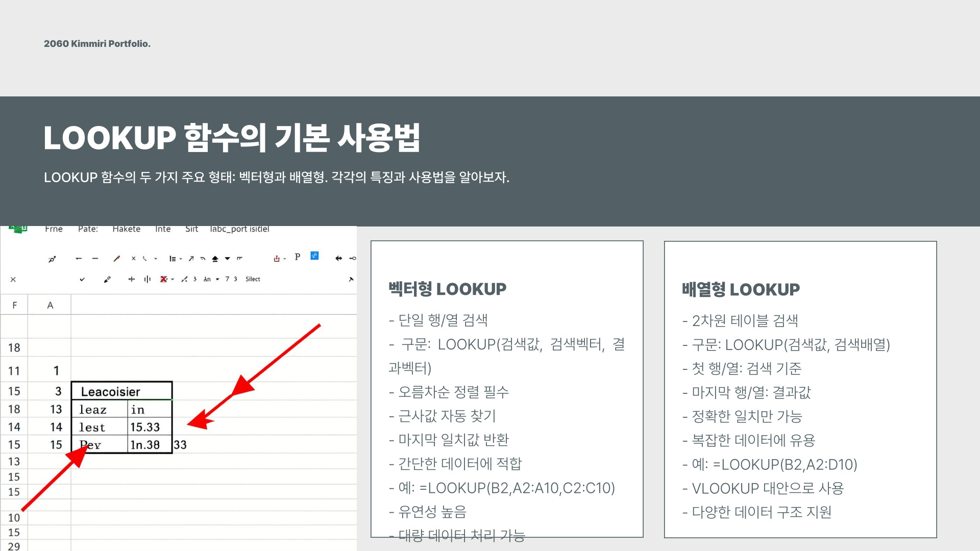Viewport: 980px width, 551px height.
Task: Confirm entry with the checkmark icon
Action: (82, 279)
